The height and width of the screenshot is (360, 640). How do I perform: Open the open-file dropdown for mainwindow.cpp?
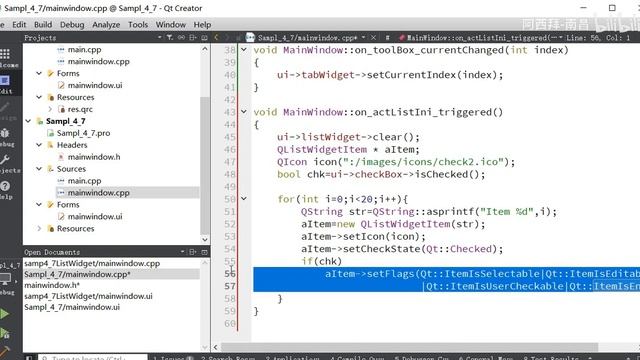click(363, 38)
